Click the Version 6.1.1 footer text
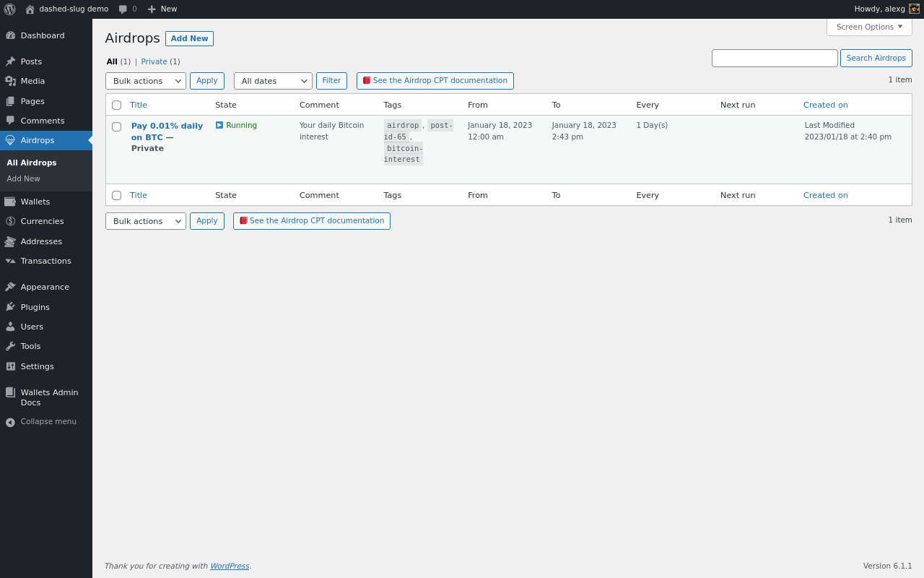Screen dimensions: 924x578 coord(888,566)
